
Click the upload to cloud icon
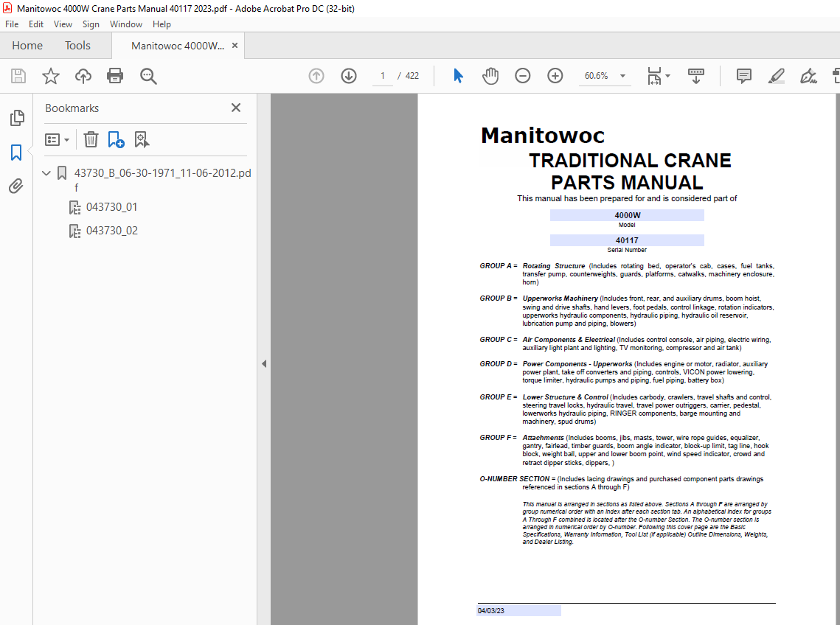(x=83, y=76)
